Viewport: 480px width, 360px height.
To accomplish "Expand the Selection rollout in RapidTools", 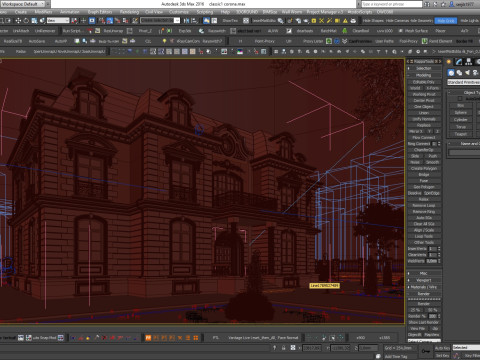I will pyautogui.click(x=424, y=68).
